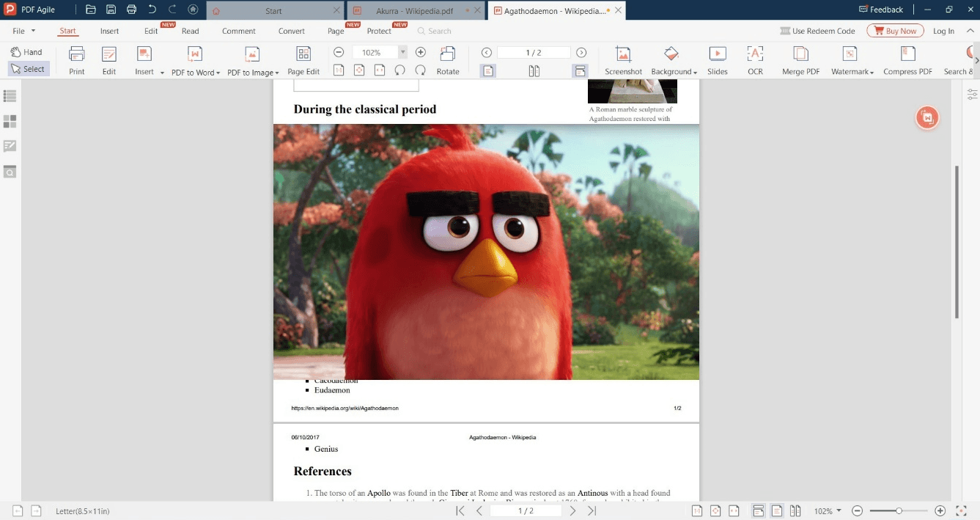The width and height of the screenshot is (980, 520).
Task: Open the properties settings icon on right edge
Action: coord(972,95)
